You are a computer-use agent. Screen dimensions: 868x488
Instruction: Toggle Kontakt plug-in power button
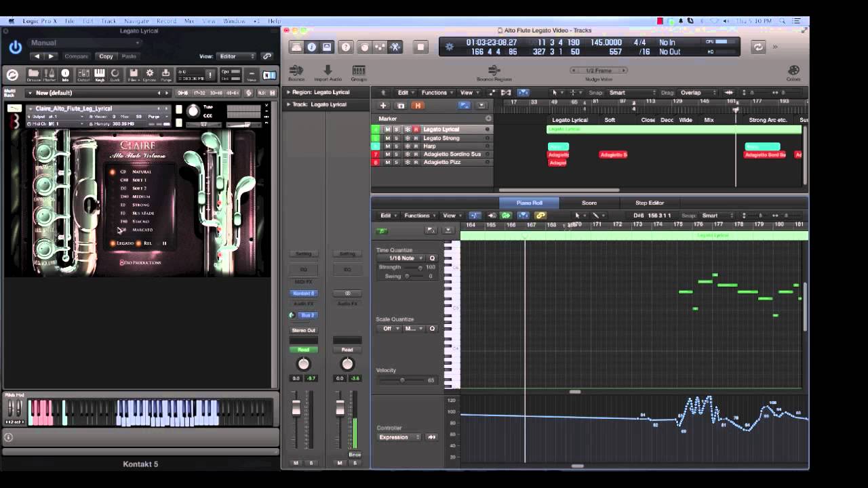pos(15,48)
